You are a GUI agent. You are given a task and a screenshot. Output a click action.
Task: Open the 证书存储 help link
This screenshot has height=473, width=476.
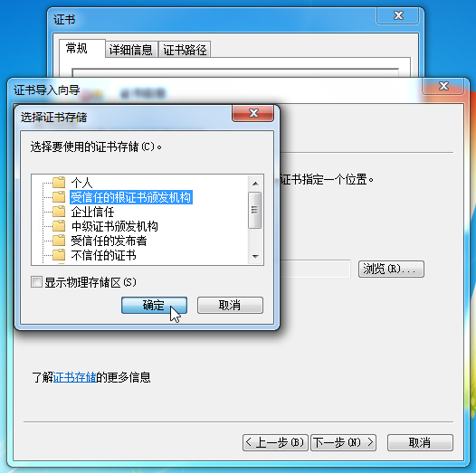[x=75, y=377]
